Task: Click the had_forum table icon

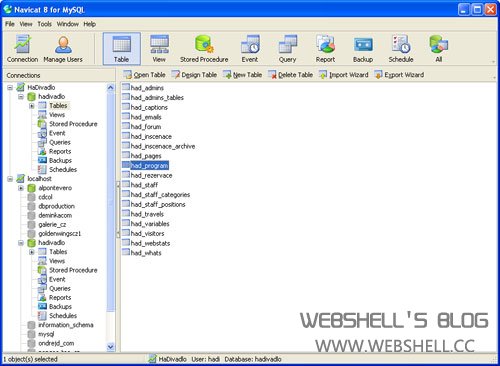Action: 126,126
